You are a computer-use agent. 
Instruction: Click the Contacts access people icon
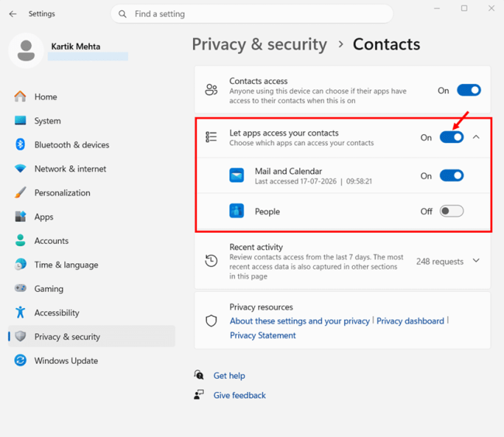211,90
